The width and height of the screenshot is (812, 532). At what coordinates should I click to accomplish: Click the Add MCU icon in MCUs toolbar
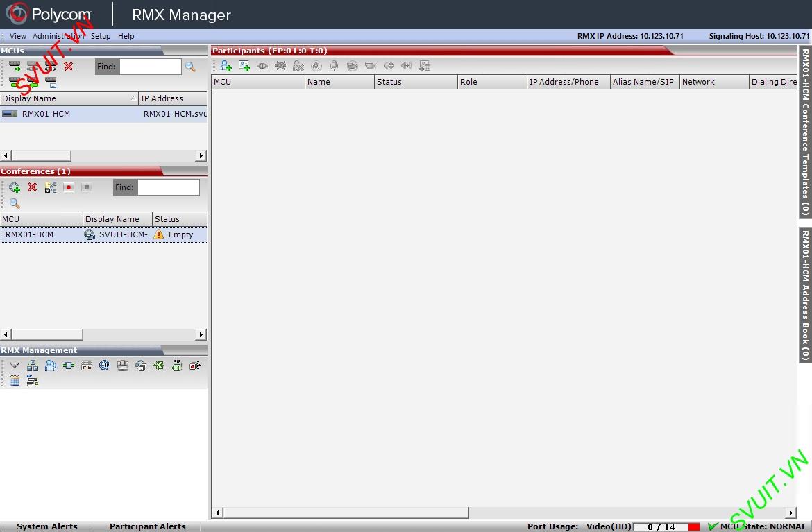[15, 67]
